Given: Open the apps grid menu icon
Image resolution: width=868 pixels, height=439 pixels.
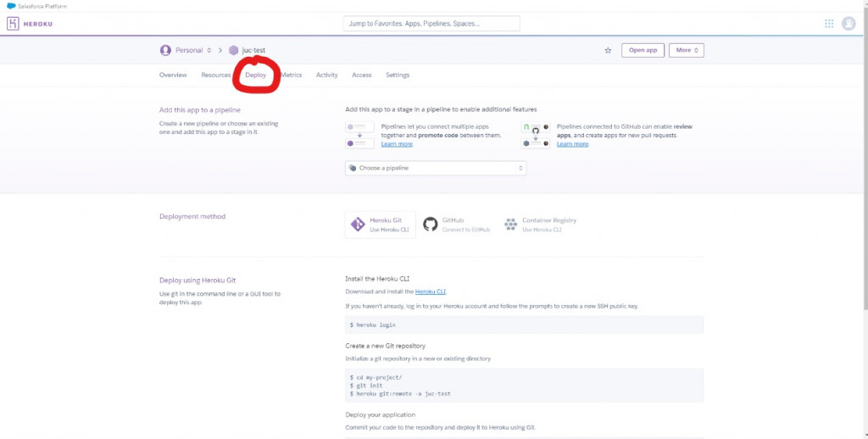Looking at the screenshot, I should pos(829,23).
